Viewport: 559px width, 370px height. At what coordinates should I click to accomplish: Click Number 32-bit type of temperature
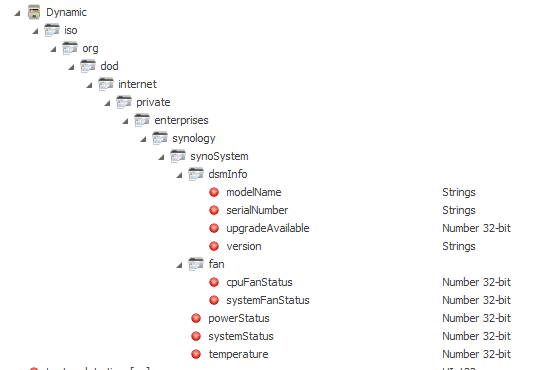click(477, 354)
